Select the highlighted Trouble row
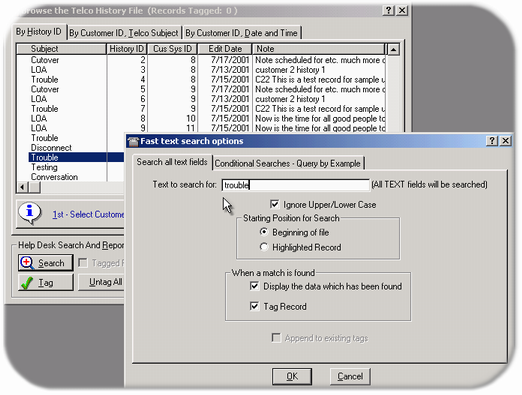 pos(76,157)
